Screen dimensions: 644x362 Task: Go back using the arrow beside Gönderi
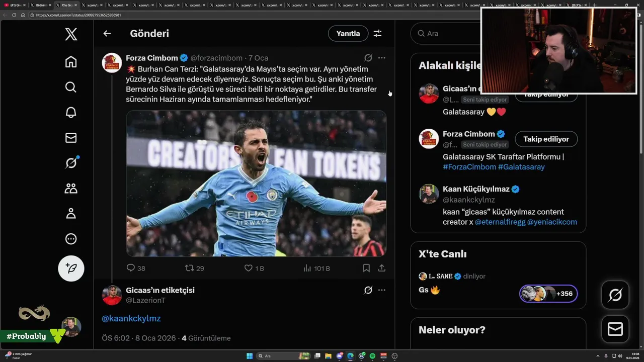[107, 34]
